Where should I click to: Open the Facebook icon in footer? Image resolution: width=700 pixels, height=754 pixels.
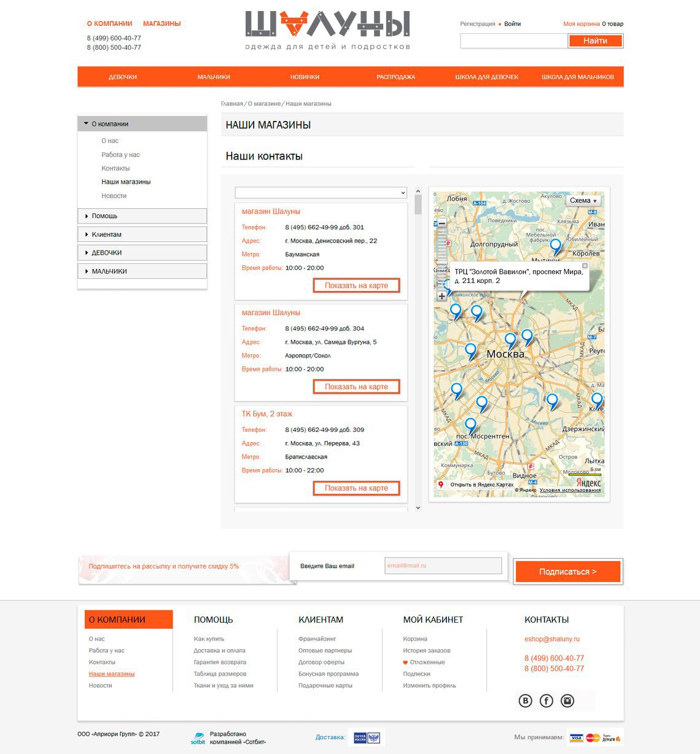pos(546,701)
